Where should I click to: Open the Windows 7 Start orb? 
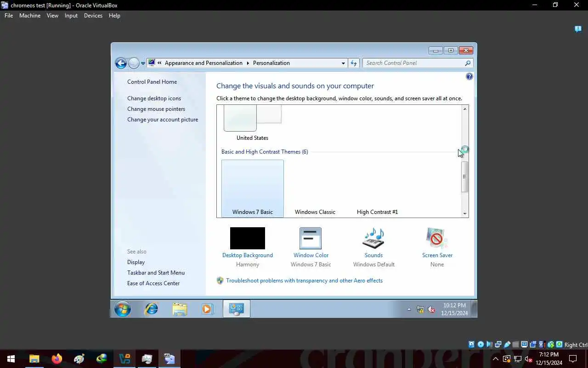click(x=123, y=309)
